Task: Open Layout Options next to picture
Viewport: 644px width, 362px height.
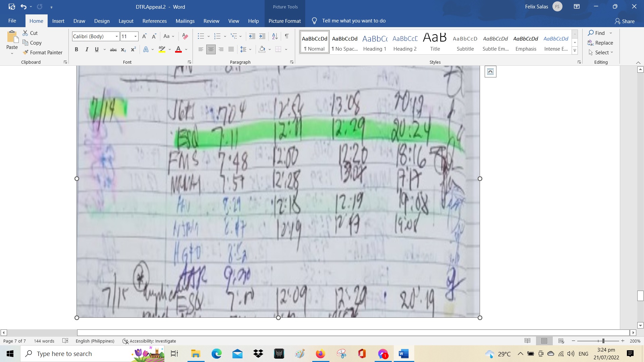Action: point(490,71)
